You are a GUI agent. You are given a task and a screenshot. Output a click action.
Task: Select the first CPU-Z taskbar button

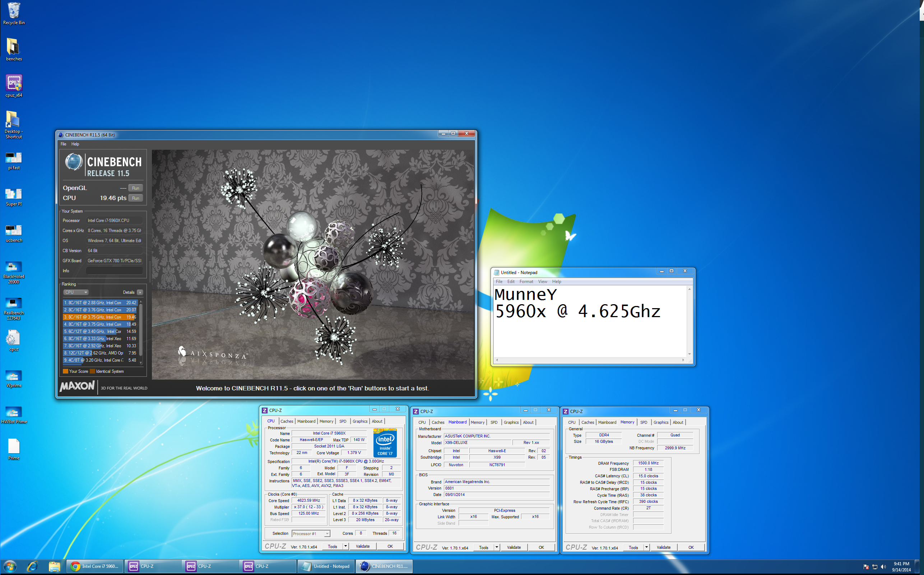pyautogui.click(x=154, y=566)
